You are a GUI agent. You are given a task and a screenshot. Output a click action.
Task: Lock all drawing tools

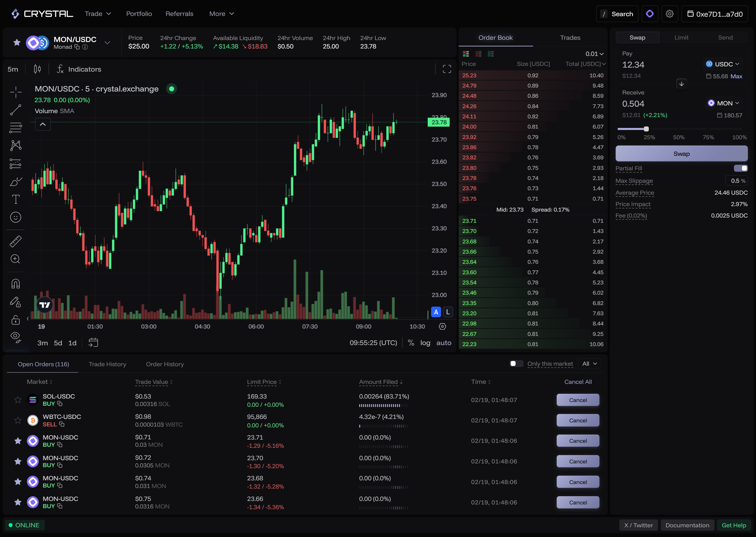click(16, 319)
